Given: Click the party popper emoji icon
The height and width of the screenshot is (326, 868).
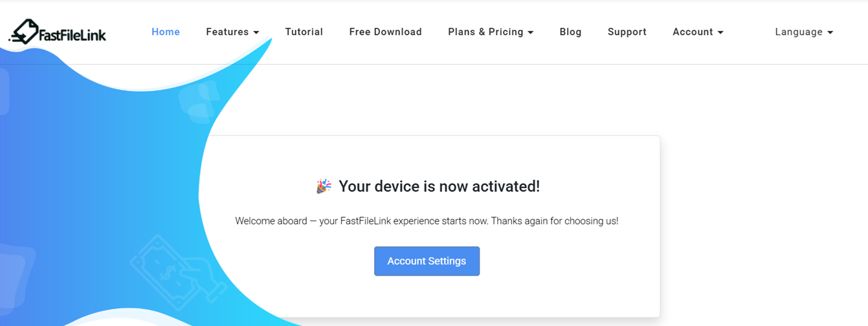Looking at the screenshot, I should [x=324, y=186].
